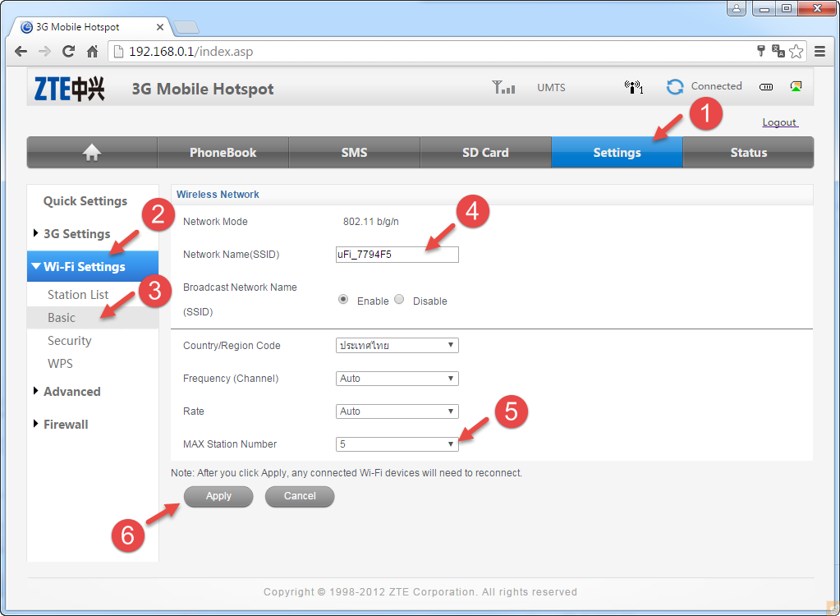
Task: Open the SD Card tab
Action: [x=485, y=153]
